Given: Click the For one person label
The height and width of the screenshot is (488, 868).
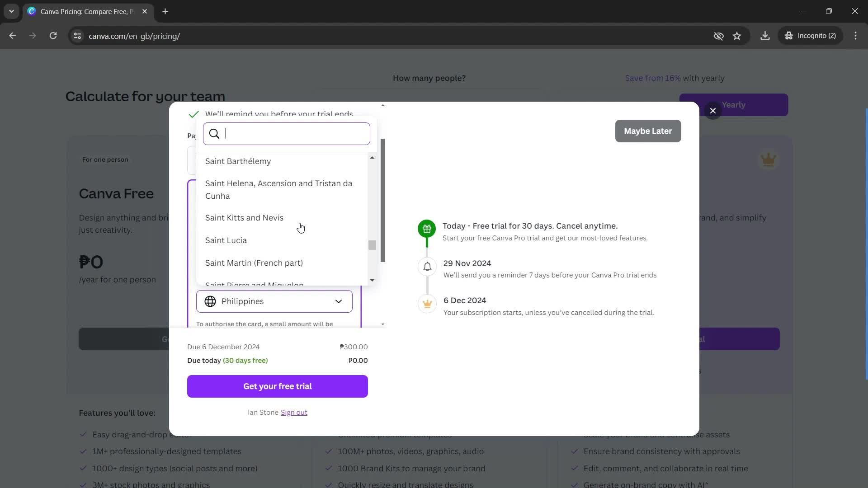Looking at the screenshot, I should pyautogui.click(x=105, y=160).
